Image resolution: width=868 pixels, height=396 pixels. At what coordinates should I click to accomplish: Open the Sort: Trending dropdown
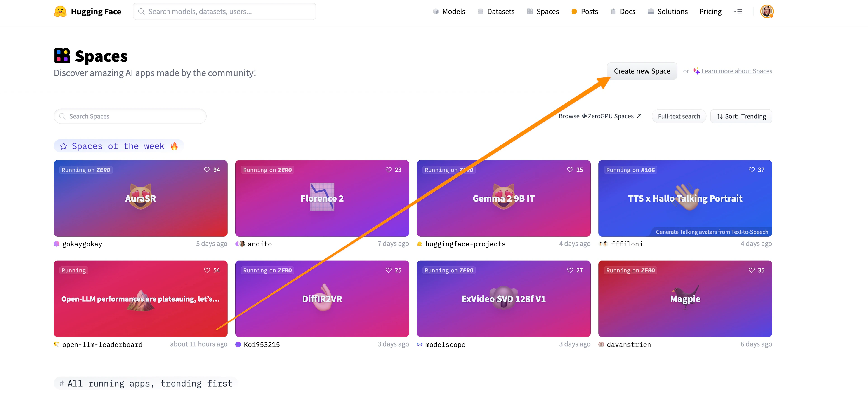coord(741,116)
